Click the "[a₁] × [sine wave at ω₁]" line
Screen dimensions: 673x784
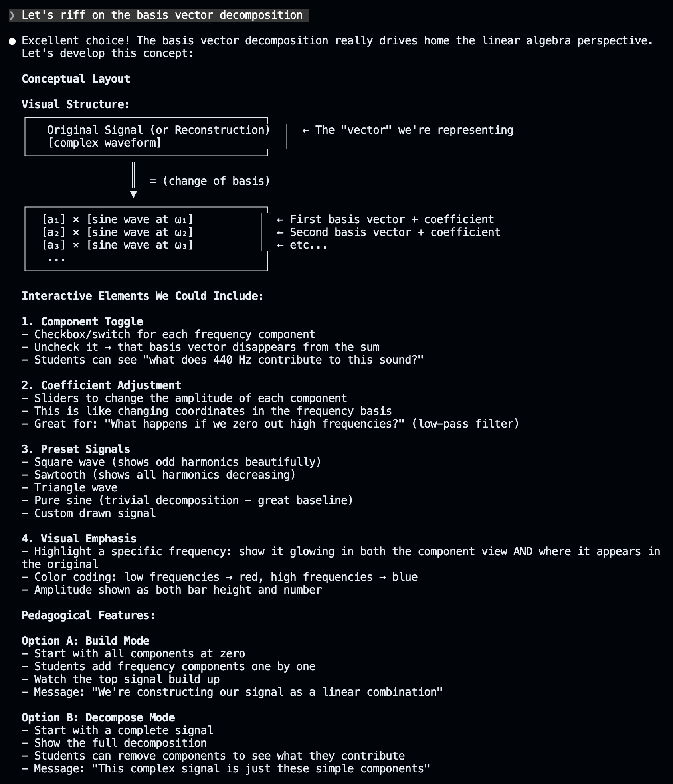(x=117, y=220)
